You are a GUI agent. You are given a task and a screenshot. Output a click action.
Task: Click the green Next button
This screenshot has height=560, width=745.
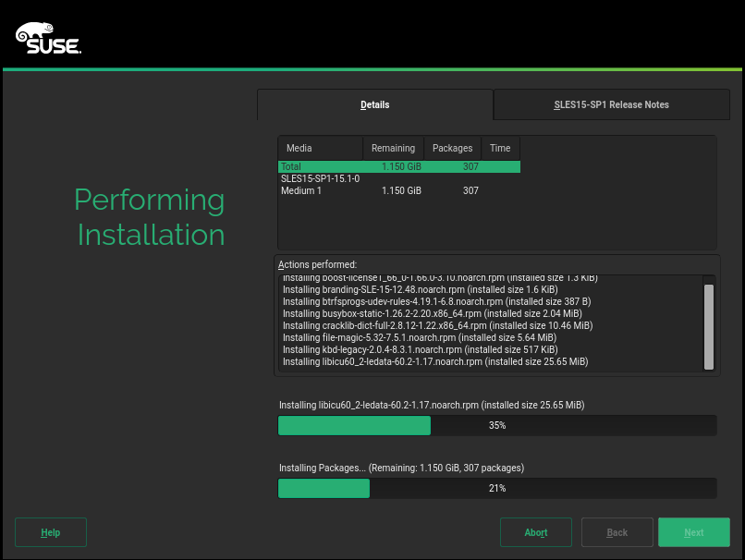click(x=694, y=532)
